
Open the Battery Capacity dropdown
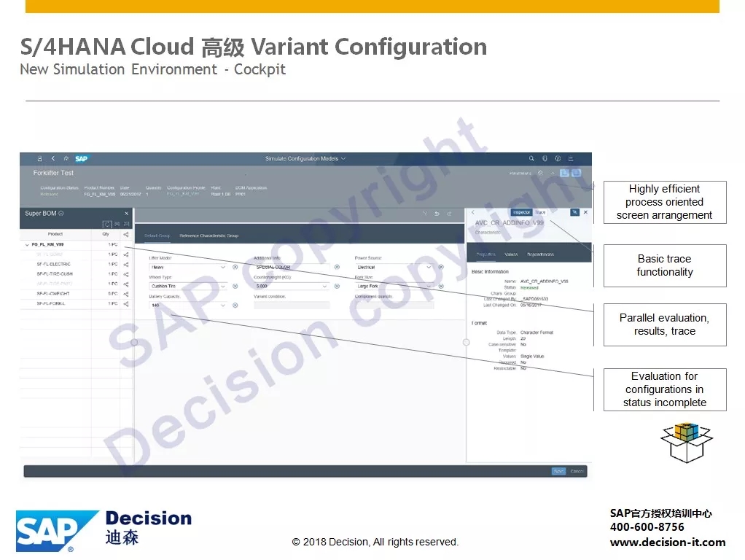pos(223,306)
